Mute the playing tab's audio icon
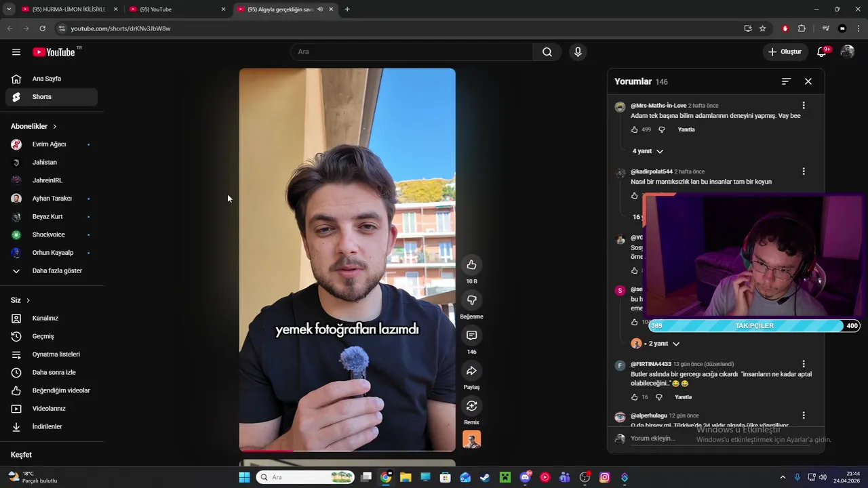Screen dimensions: 868x488 pos(320,9)
